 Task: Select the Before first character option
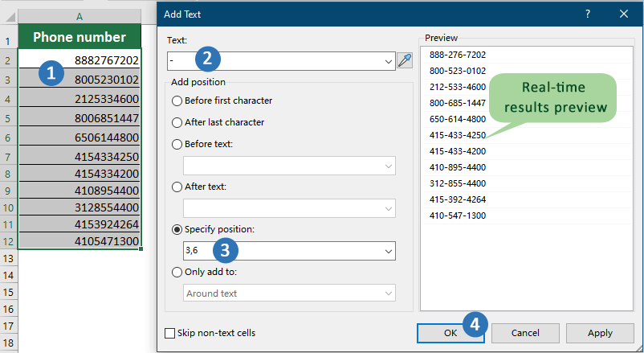(177, 101)
